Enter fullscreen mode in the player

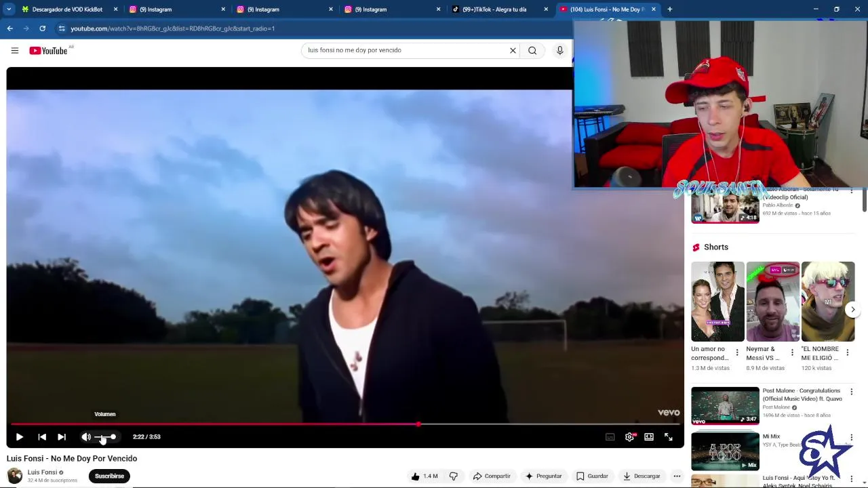pyautogui.click(x=669, y=437)
